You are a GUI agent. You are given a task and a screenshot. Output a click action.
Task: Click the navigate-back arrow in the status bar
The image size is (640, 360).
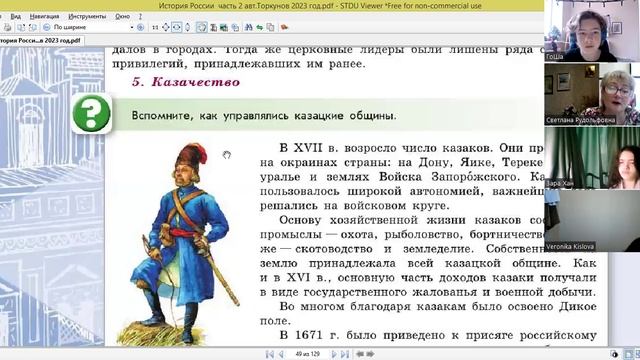coord(360,354)
